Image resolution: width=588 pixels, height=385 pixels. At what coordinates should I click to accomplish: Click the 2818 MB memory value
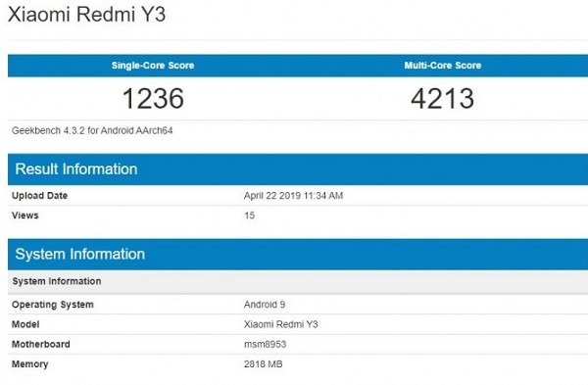[264, 364]
